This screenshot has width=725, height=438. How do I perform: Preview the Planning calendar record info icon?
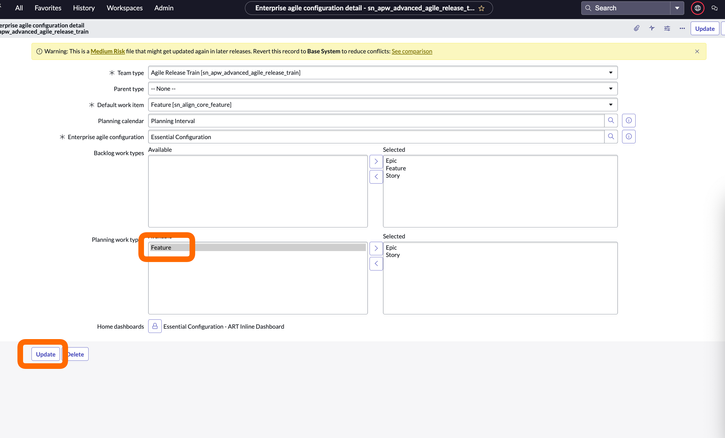[628, 121]
